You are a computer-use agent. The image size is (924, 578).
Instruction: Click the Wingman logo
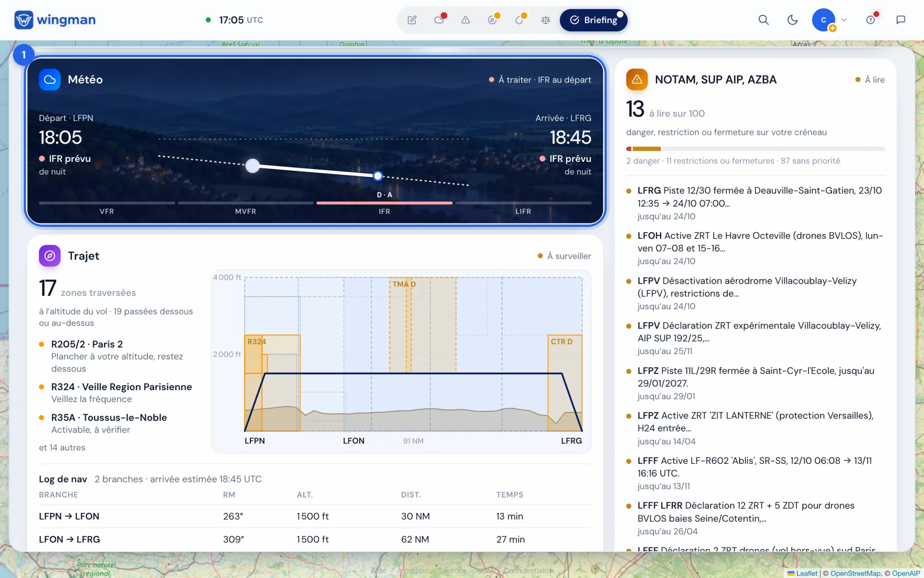click(55, 20)
